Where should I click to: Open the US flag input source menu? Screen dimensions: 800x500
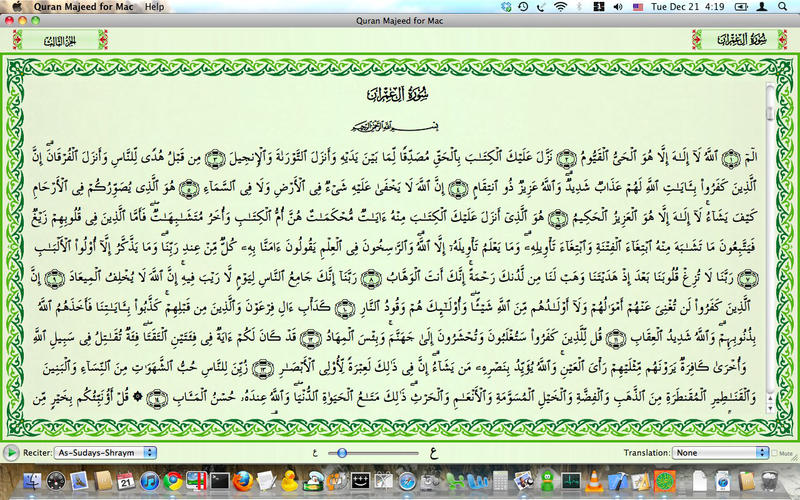tap(638, 7)
